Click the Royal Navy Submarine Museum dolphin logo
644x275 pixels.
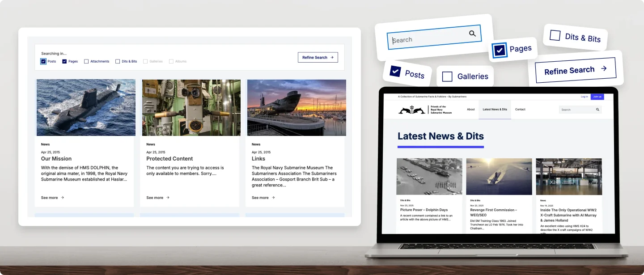click(x=411, y=110)
